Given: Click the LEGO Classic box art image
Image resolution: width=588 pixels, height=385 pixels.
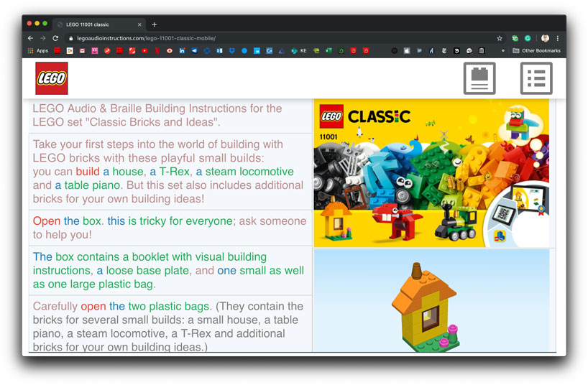Looking at the screenshot, I should [431, 173].
